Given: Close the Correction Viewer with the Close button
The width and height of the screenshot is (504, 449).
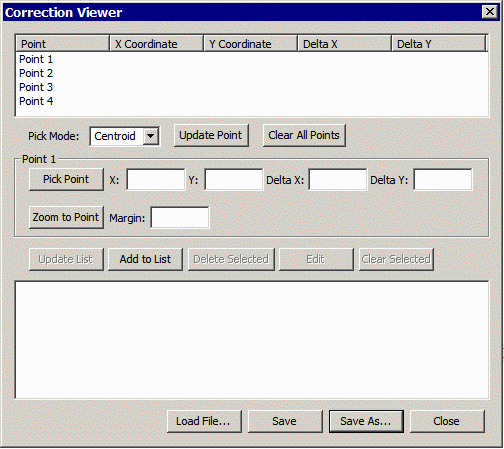Looking at the screenshot, I should (x=447, y=421).
